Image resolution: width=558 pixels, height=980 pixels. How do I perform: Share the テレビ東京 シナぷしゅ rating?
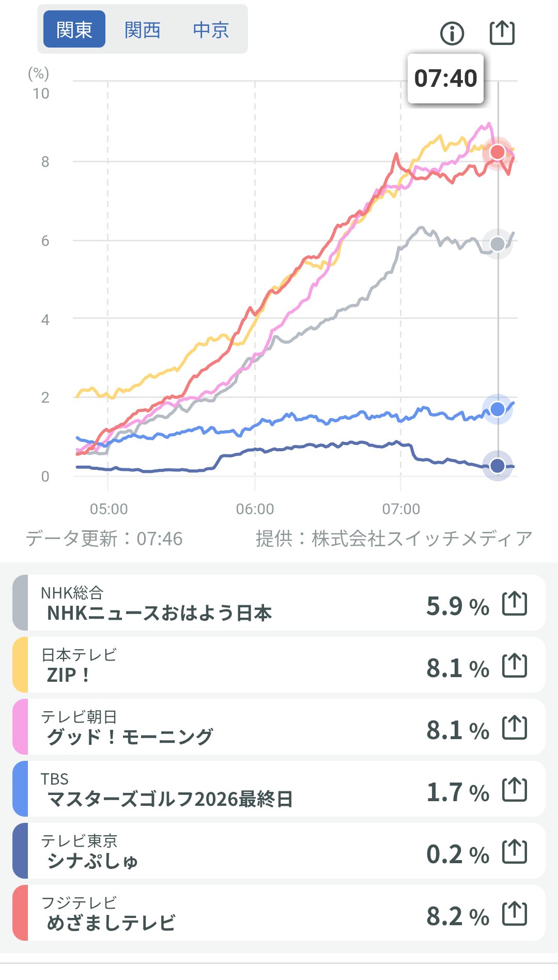pyautogui.click(x=515, y=851)
